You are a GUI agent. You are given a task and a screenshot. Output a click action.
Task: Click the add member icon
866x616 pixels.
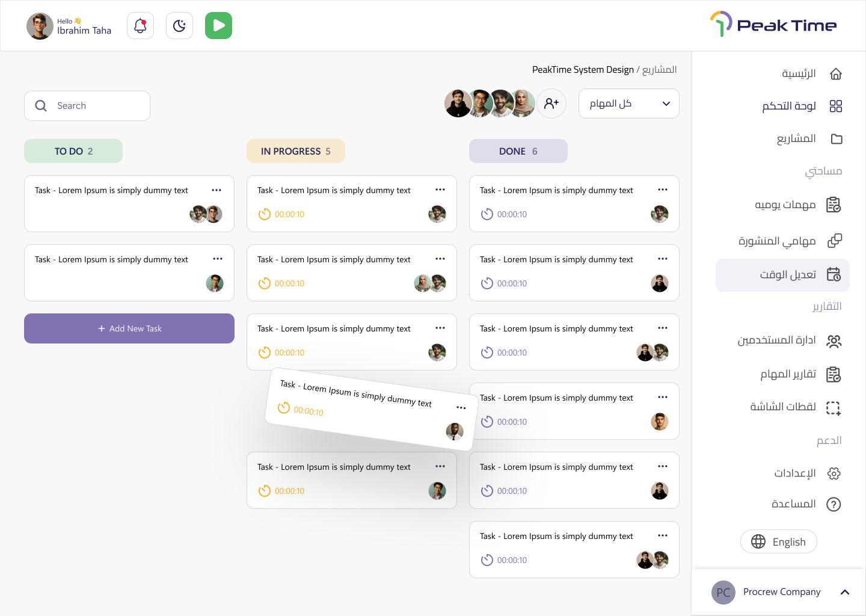click(551, 103)
